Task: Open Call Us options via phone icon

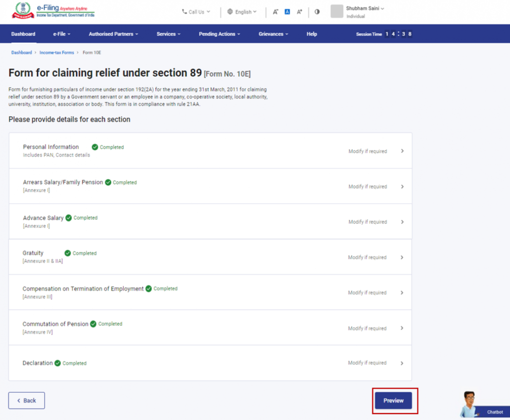Action: pos(185,12)
